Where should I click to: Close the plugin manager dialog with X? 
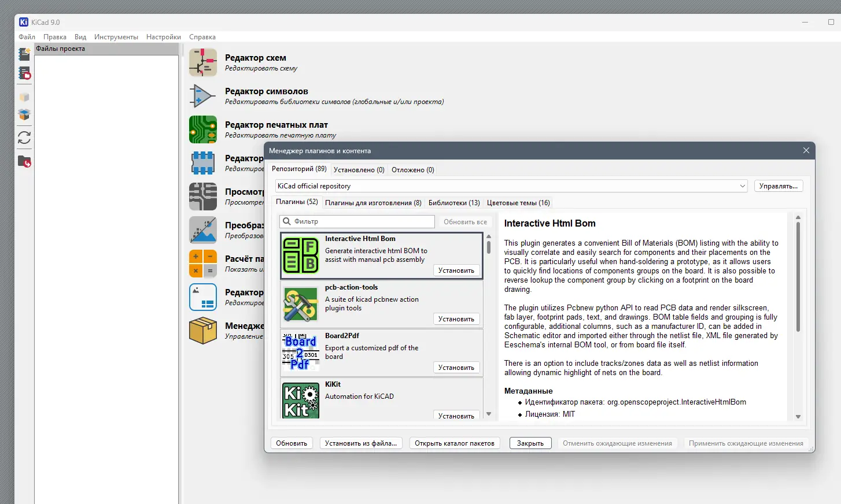pyautogui.click(x=806, y=150)
